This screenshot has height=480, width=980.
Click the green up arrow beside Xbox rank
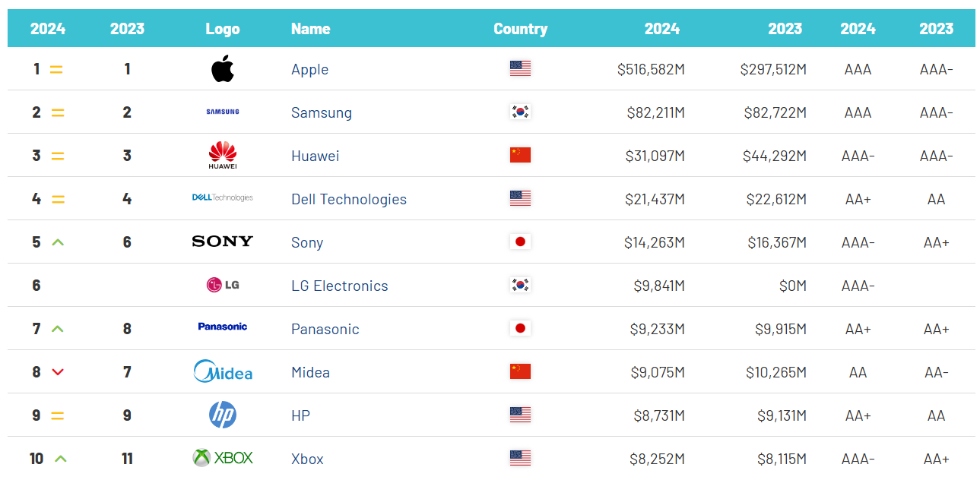coord(61,459)
